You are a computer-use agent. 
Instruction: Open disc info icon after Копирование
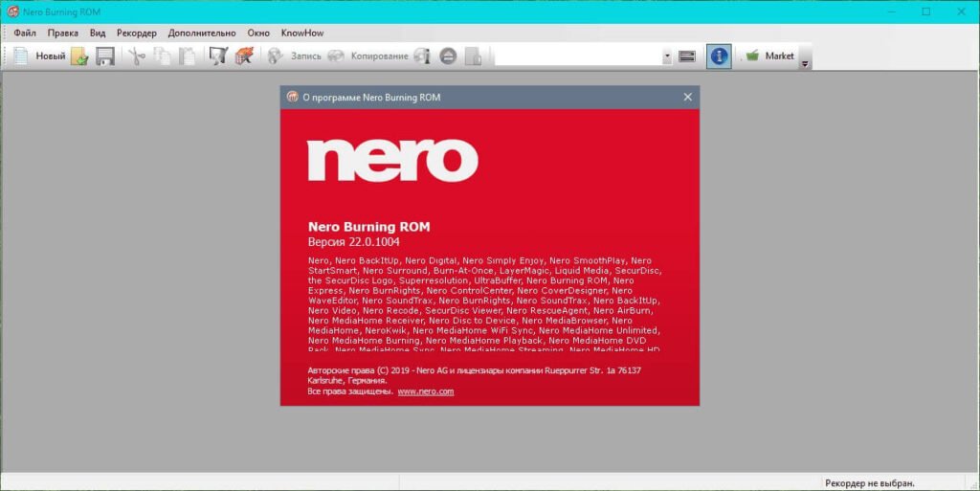pos(422,56)
